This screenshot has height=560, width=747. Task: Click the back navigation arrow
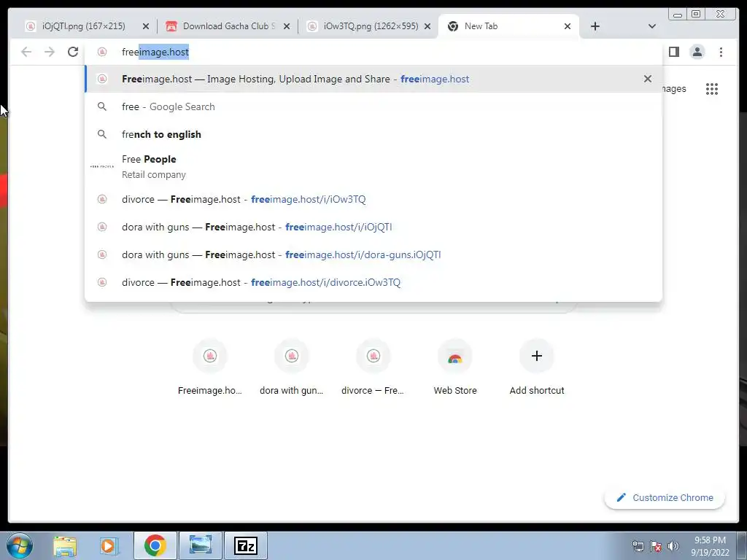coord(26,52)
